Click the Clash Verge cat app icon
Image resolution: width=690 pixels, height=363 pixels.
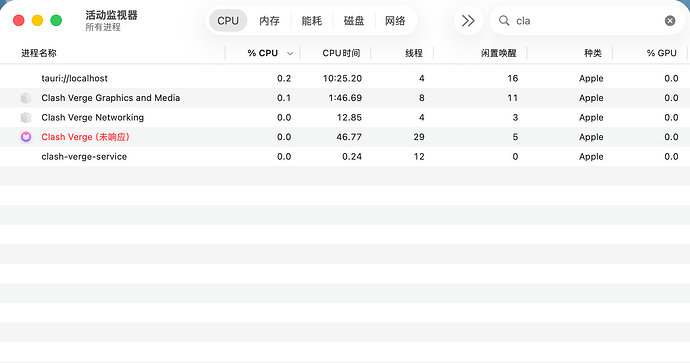(x=26, y=137)
